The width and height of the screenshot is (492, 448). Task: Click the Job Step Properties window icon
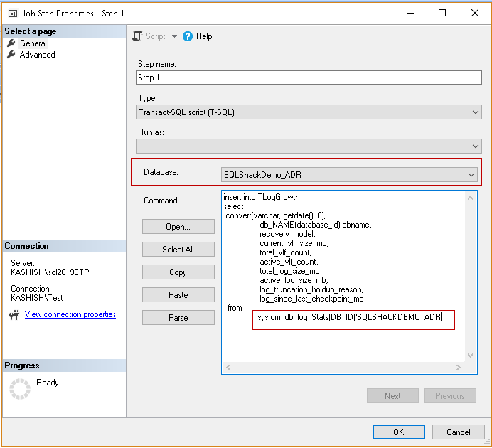point(14,14)
